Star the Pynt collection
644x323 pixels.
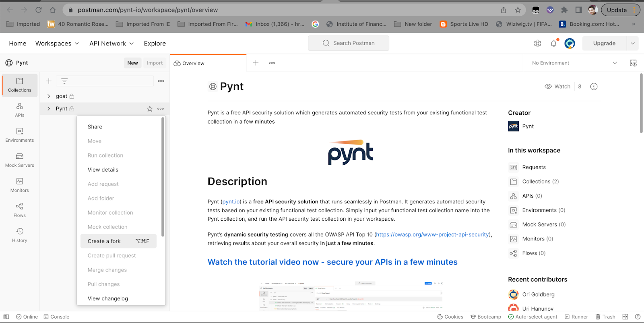tap(150, 109)
